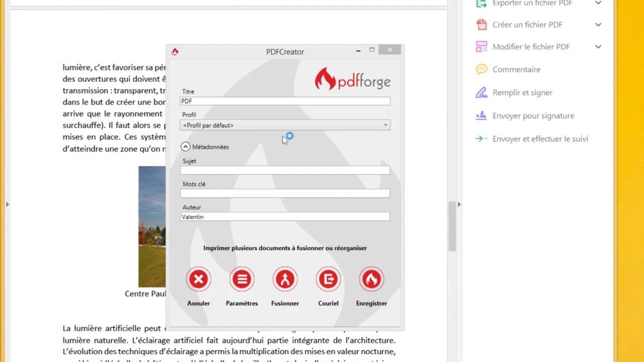Click the 'Centre Paul' image caption

pos(145,294)
